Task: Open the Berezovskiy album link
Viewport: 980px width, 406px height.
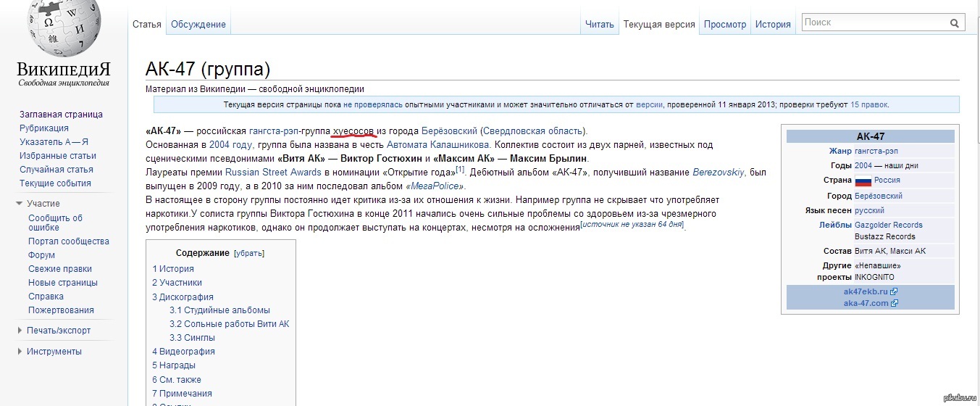Action: tap(719, 173)
